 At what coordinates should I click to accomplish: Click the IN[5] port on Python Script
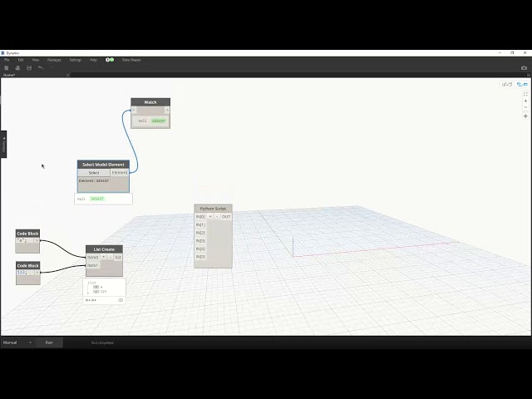tap(200, 257)
